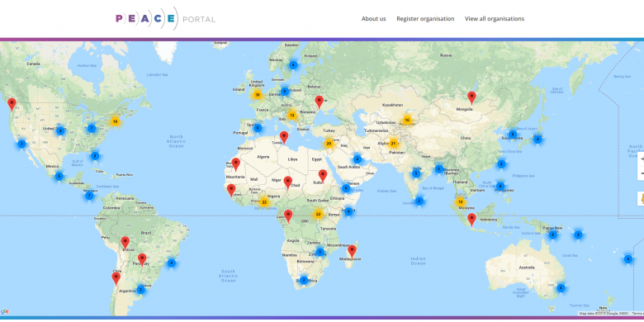
Task: Open the blue cluster on Papua New Guinea
Action: click(553, 235)
